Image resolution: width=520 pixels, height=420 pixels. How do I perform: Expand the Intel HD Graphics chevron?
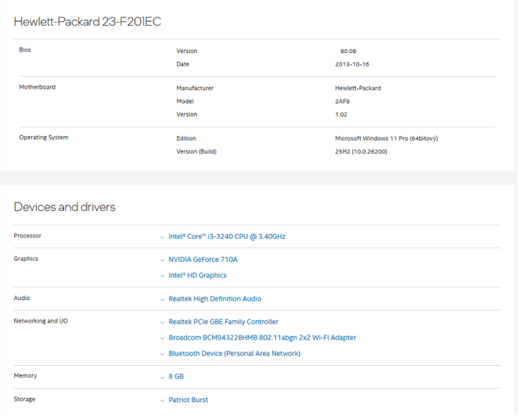pyautogui.click(x=162, y=276)
